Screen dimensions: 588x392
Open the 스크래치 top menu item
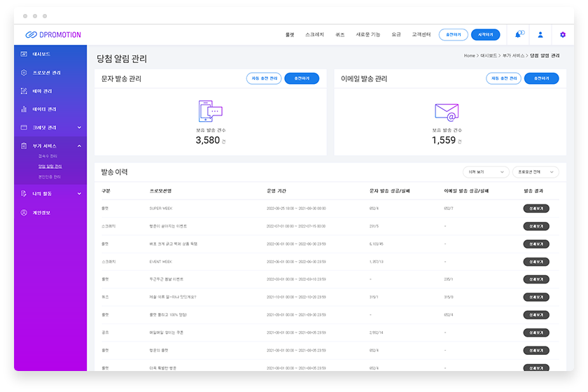tap(314, 34)
